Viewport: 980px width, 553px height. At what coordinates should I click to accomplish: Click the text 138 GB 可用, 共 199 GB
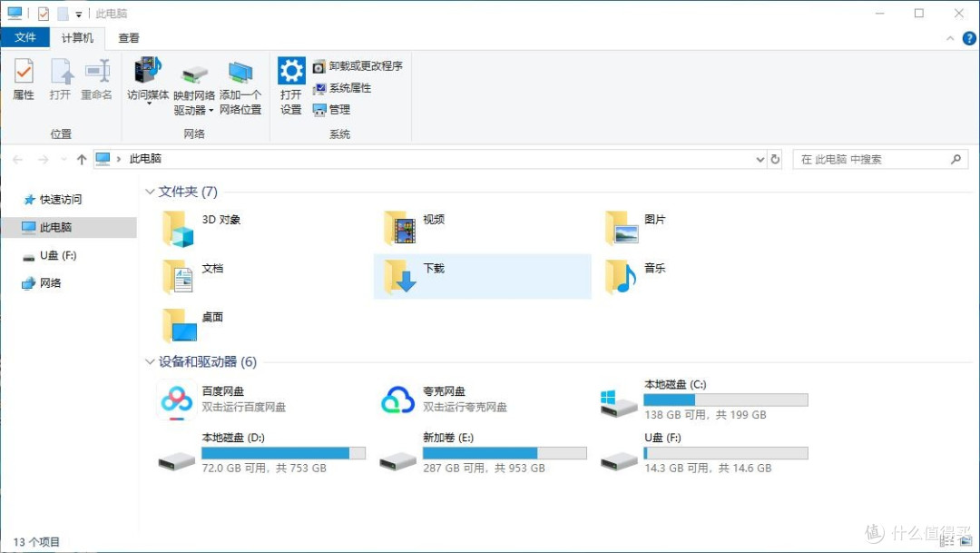point(706,415)
